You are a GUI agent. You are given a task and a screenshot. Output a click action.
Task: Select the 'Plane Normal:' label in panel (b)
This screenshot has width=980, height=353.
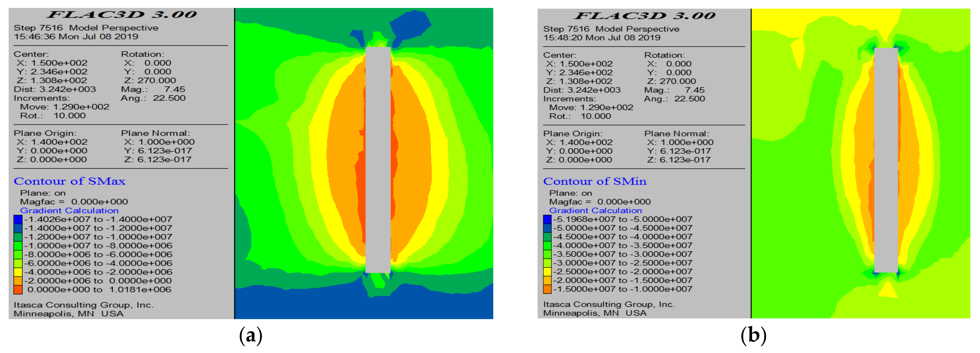[677, 134]
